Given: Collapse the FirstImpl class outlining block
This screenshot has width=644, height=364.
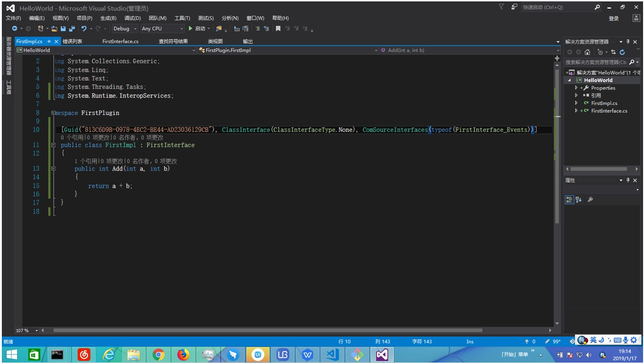Looking at the screenshot, I should click(53, 145).
